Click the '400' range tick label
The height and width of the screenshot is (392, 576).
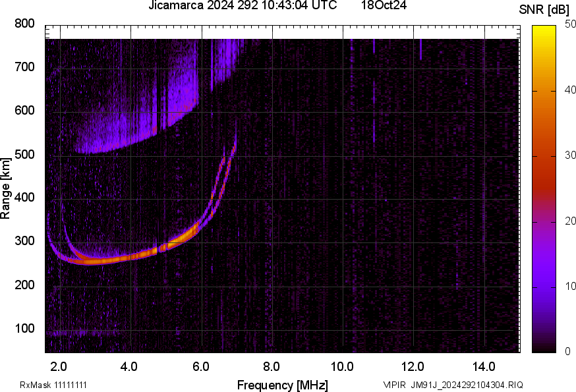coord(24,197)
